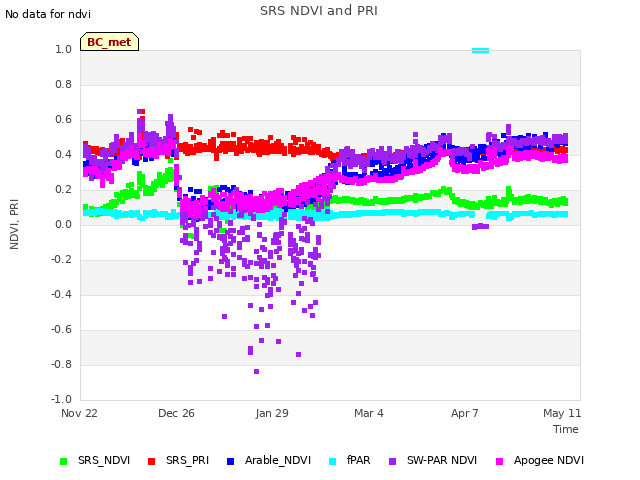Select the Apogee NDVI legend label
This screenshot has height=480, width=640.
click(x=549, y=460)
